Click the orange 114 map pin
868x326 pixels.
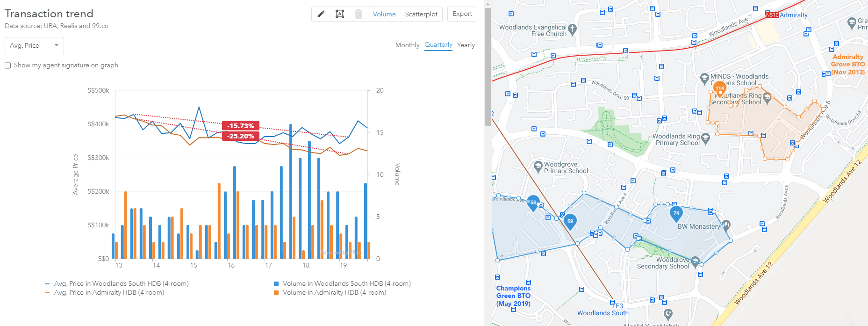pyautogui.click(x=720, y=88)
